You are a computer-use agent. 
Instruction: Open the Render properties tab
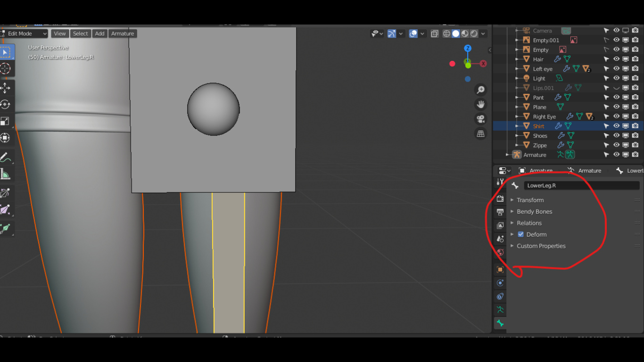click(x=500, y=198)
